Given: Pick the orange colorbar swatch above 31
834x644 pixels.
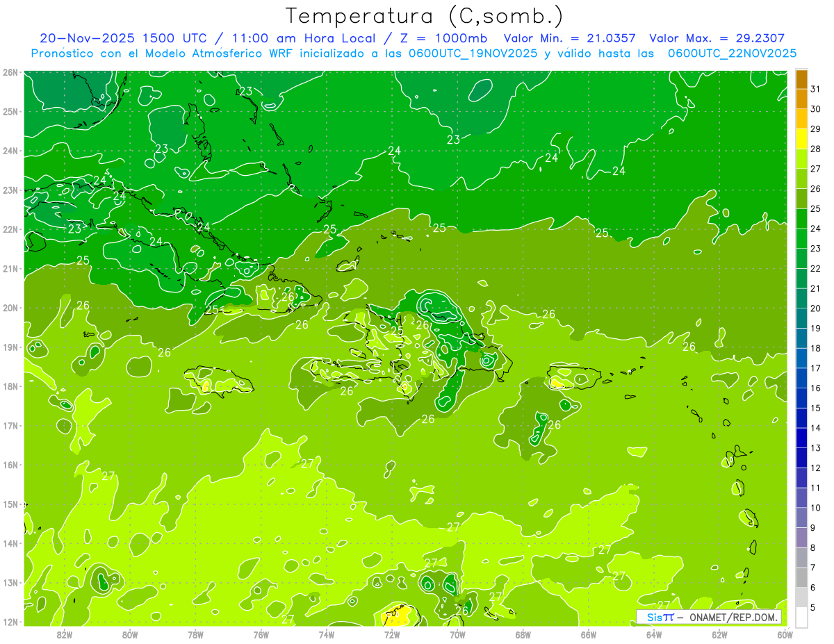Looking at the screenshot, I should pos(801,80).
